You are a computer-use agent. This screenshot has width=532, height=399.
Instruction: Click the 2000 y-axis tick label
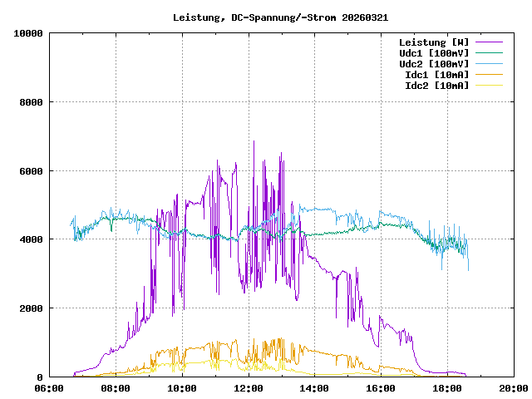31,308
